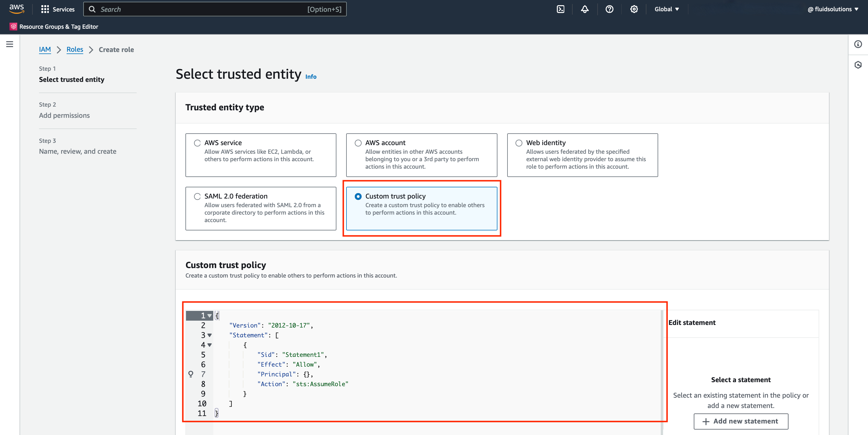Screen dimensions: 868x435
Task: Choose SAML 2.0 federation
Action: coord(197,196)
